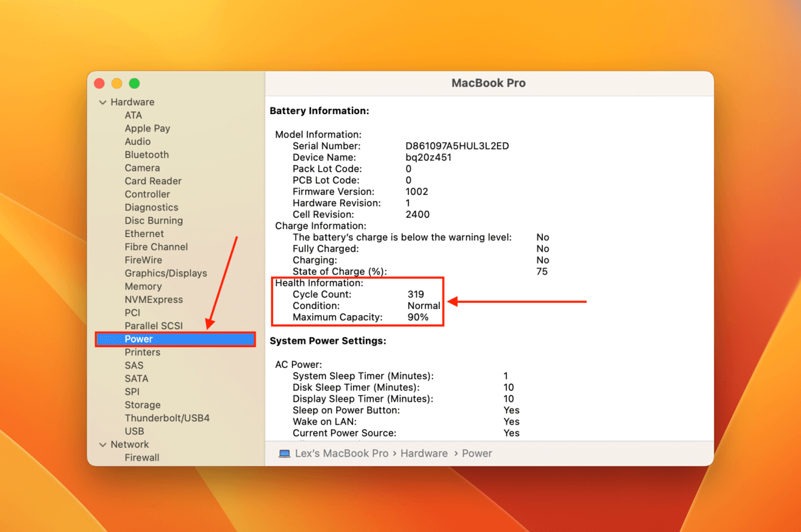801x532 pixels.
Task: Click Maximum Capacity value 90%
Action: [x=418, y=317]
